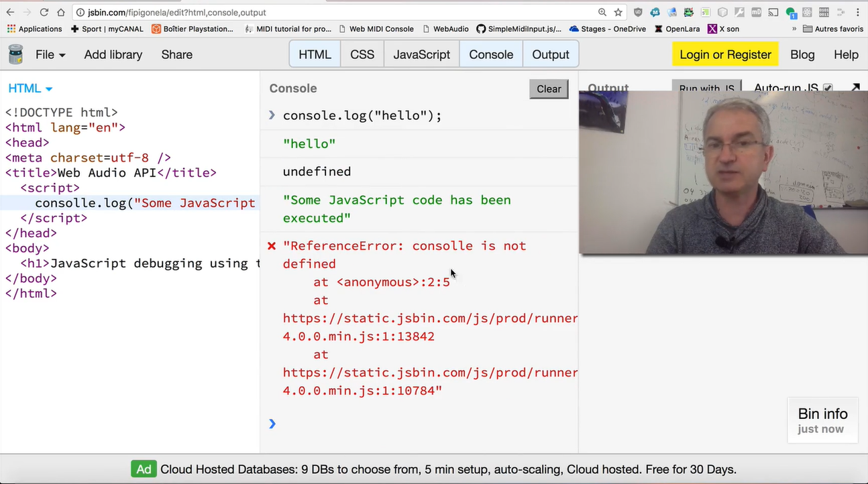Click the Cloud Hosted Databases ad banner
The width and height of the screenshot is (868, 484).
434,469
